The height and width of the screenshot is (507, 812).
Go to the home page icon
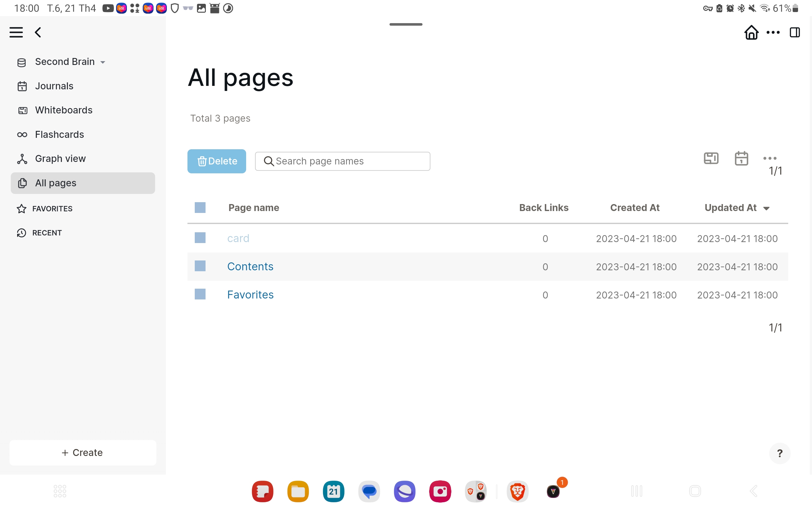coord(751,32)
